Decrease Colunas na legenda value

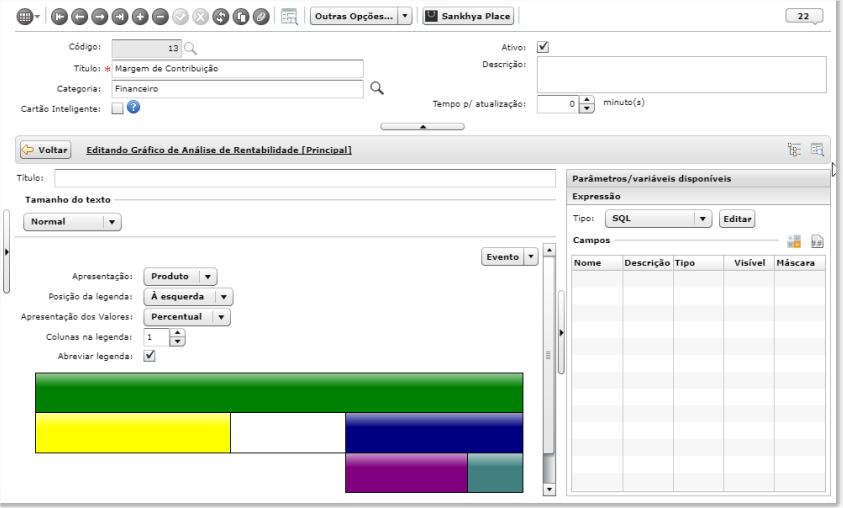point(177,342)
